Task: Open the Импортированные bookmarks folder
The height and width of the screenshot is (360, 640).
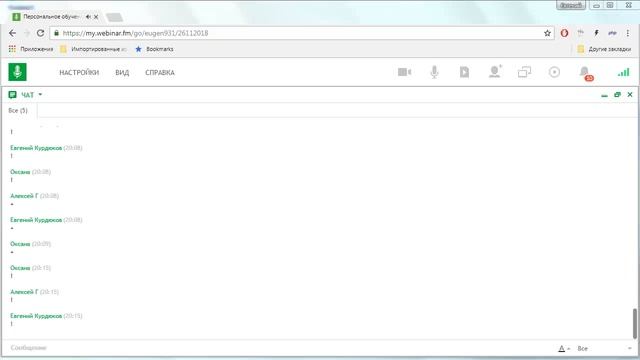Action: coord(93,49)
